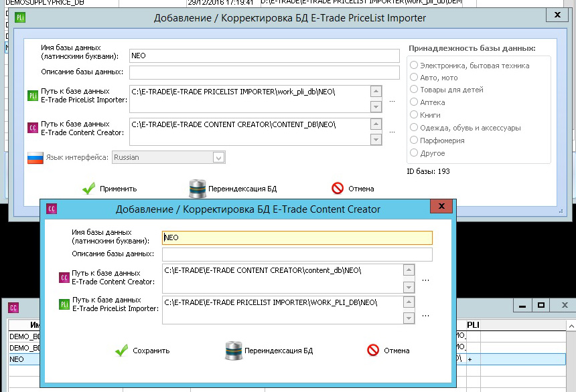The image size is (576, 392).
Task: Select Аптека radio option
Action: [414, 102]
